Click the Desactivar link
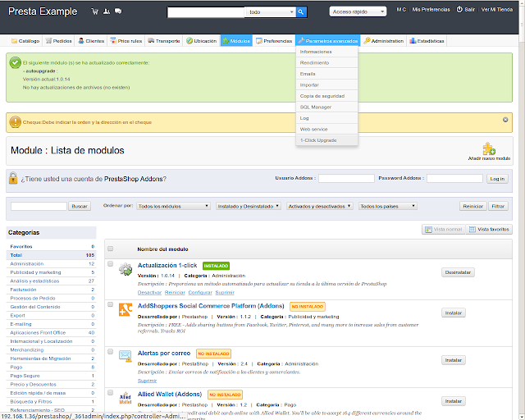Viewport: 525px width, 420px height. (x=149, y=292)
